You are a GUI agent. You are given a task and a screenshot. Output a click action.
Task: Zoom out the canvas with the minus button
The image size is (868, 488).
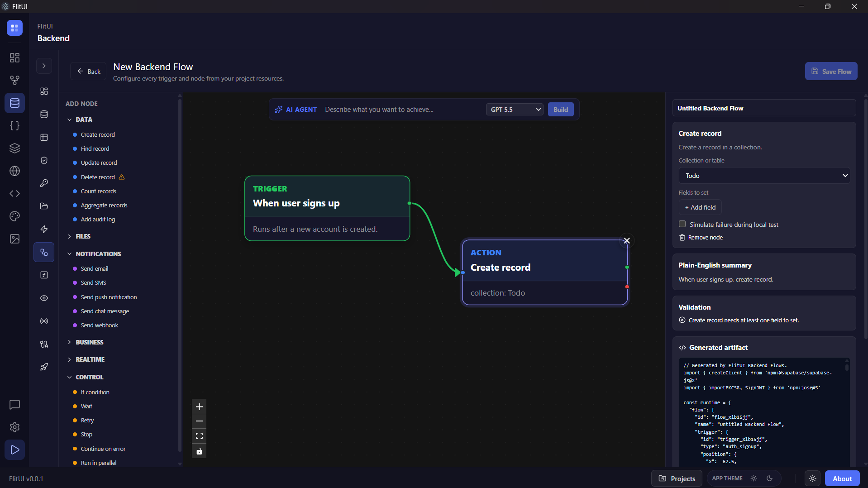[199, 421]
